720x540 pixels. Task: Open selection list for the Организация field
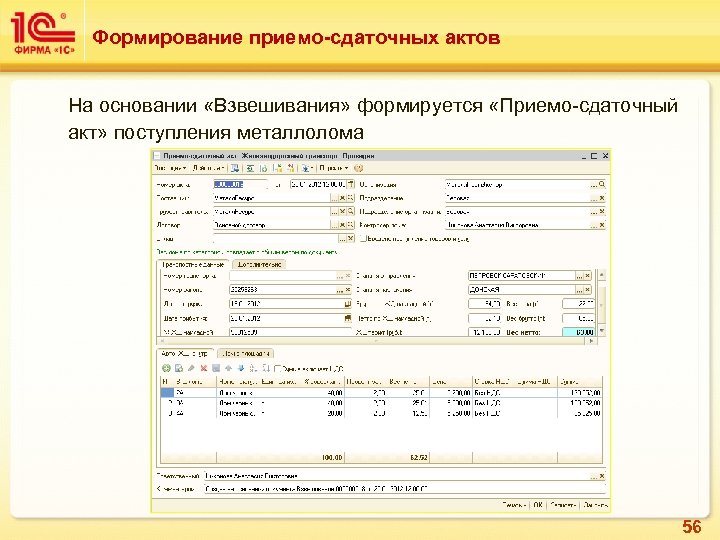pos(594,185)
